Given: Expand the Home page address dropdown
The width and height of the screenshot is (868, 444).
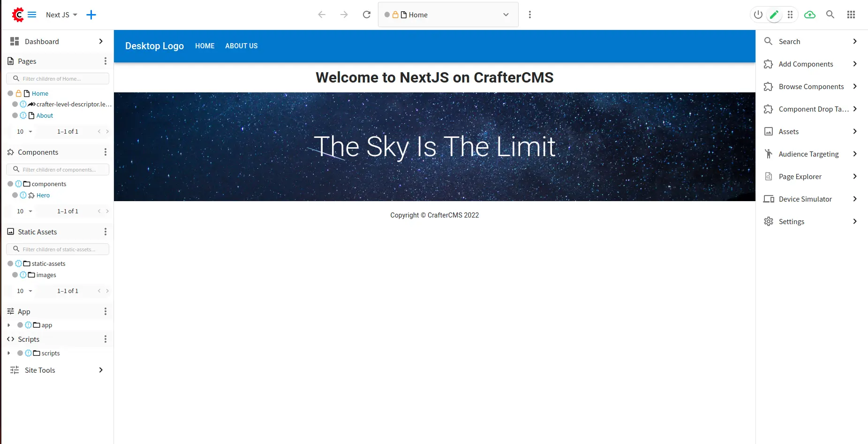Looking at the screenshot, I should [x=506, y=15].
